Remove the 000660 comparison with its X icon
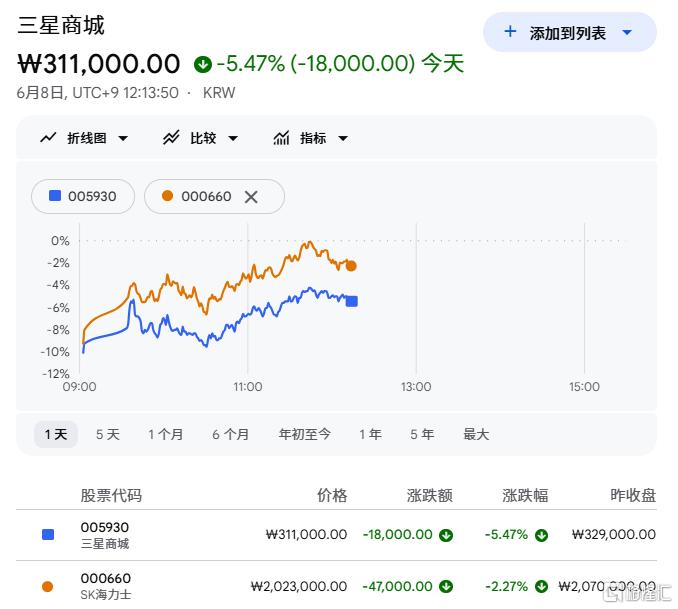Viewport: 678px width, 609px height. 251,197
